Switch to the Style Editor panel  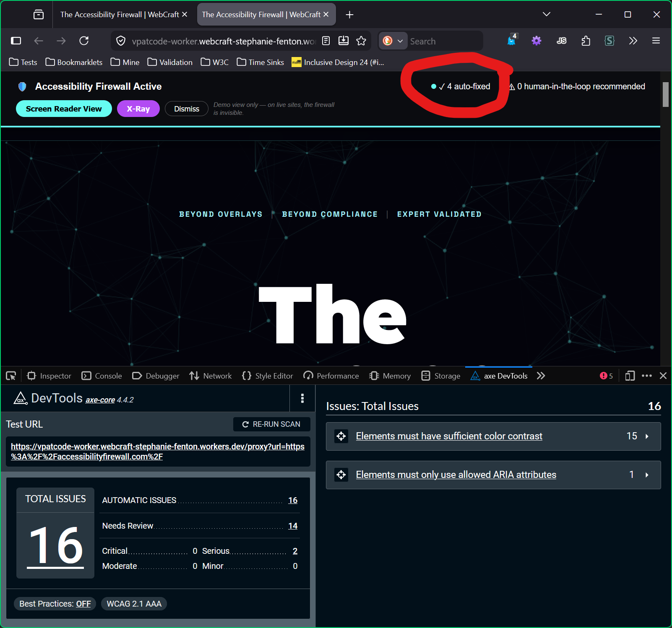[x=267, y=376]
